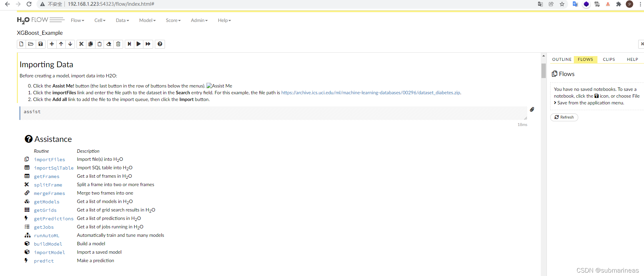
Task: Bookmark the page with the star icon
Action: coord(562,4)
